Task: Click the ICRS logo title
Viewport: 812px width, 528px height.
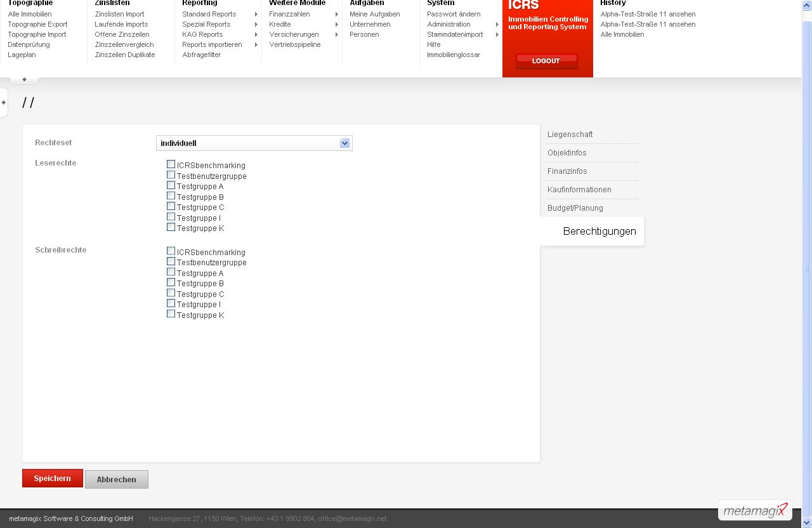Action: tap(524, 5)
